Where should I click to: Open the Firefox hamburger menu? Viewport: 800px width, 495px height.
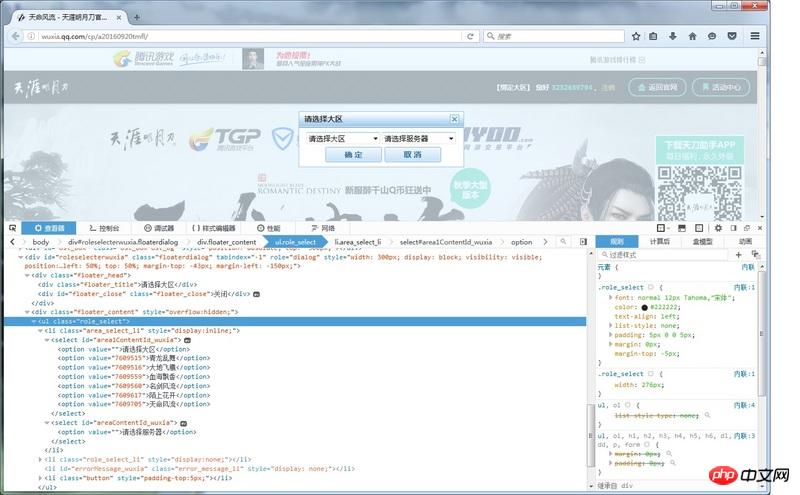(x=755, y=36)
